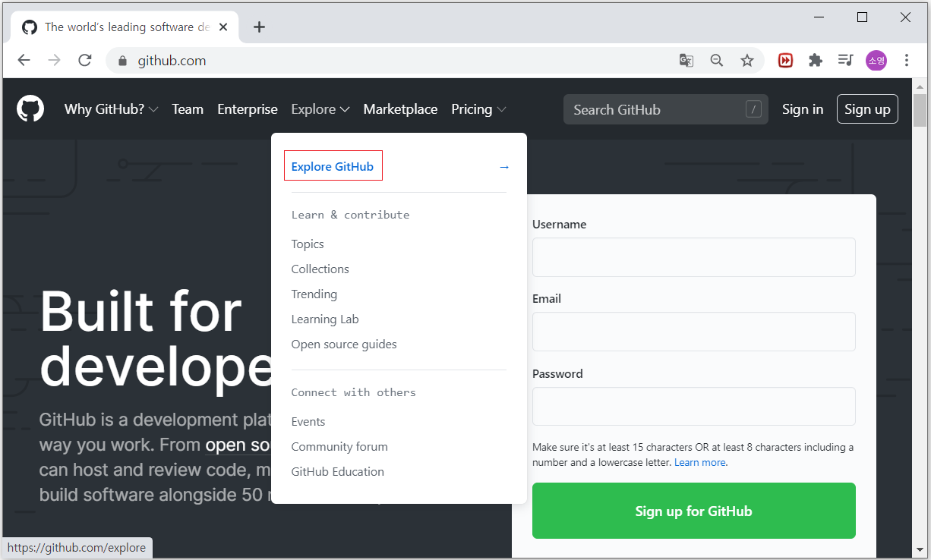Close the GitHub browser tab

coord(223,27)
